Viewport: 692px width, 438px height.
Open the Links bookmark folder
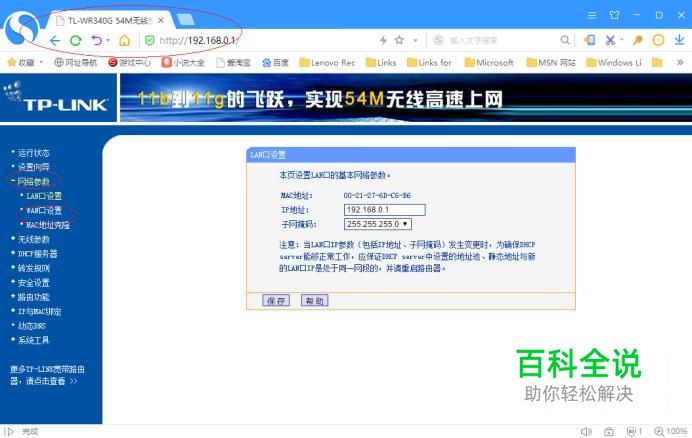point(381,63)
